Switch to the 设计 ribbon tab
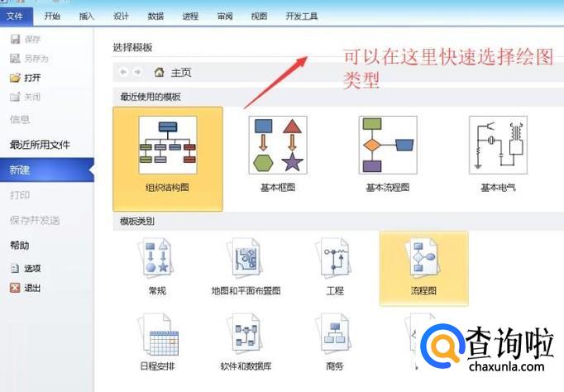This screenshot has width=564, height=392. point(121,17)
